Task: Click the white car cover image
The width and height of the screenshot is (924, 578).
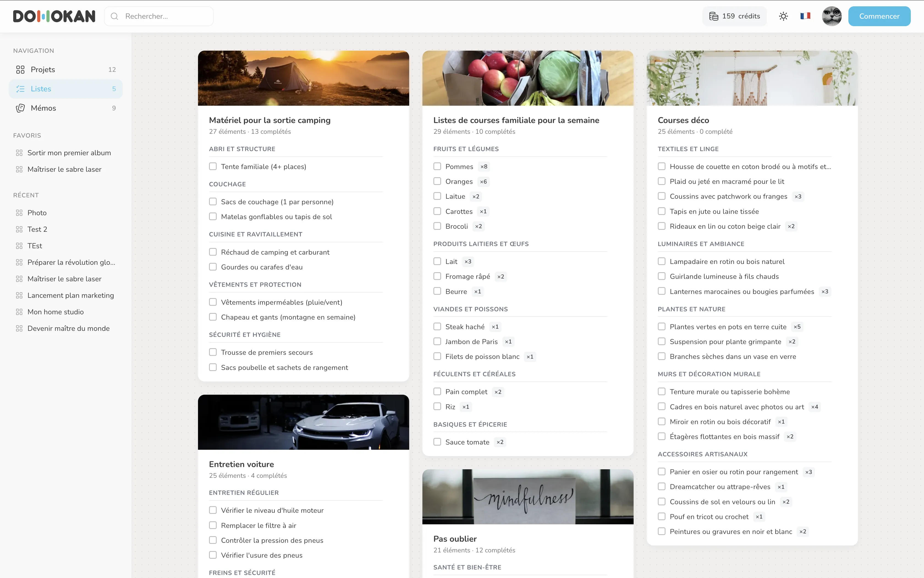Action: coord(304,422)
